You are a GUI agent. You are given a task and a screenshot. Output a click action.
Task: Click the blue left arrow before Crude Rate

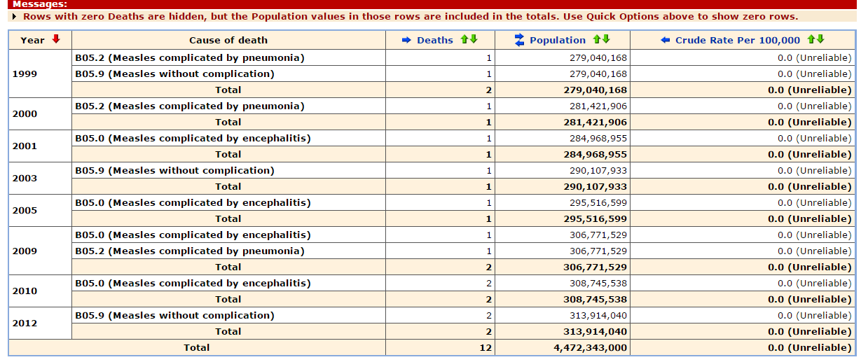pos(665,40)
